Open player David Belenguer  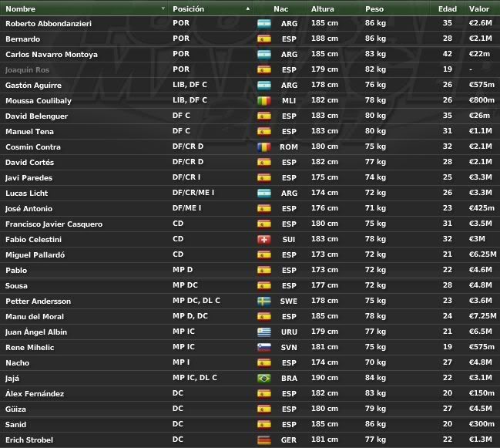(x=36, y=116)
